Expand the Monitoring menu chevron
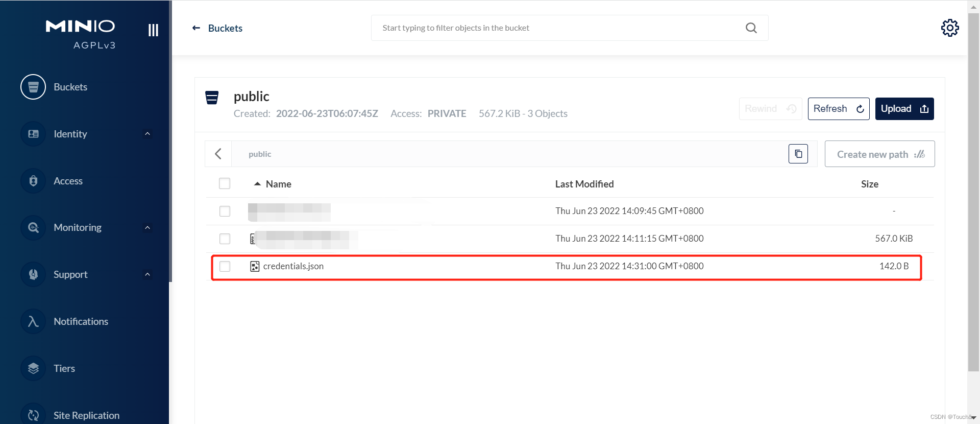 (148, 227)
